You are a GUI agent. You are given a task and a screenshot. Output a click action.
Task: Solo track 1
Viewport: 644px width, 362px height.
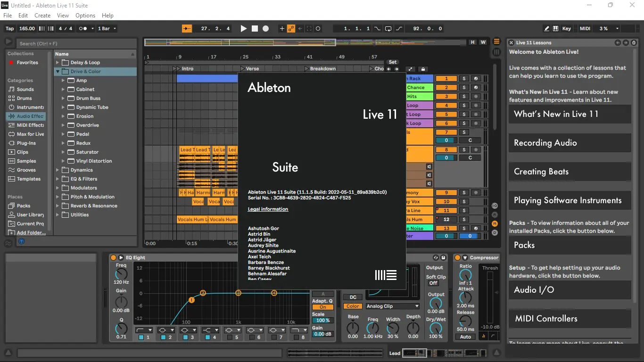pyautogui.click(x=464, y=79)
